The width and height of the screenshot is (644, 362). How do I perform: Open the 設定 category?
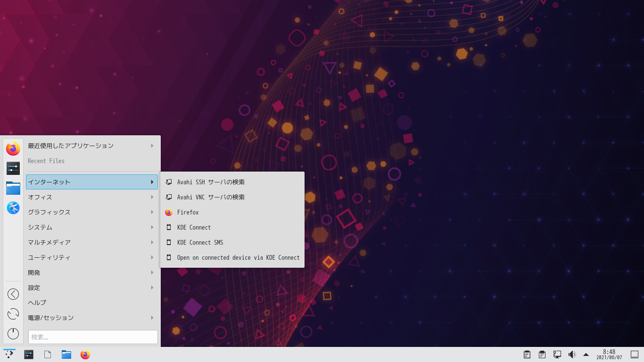point(92,288)
